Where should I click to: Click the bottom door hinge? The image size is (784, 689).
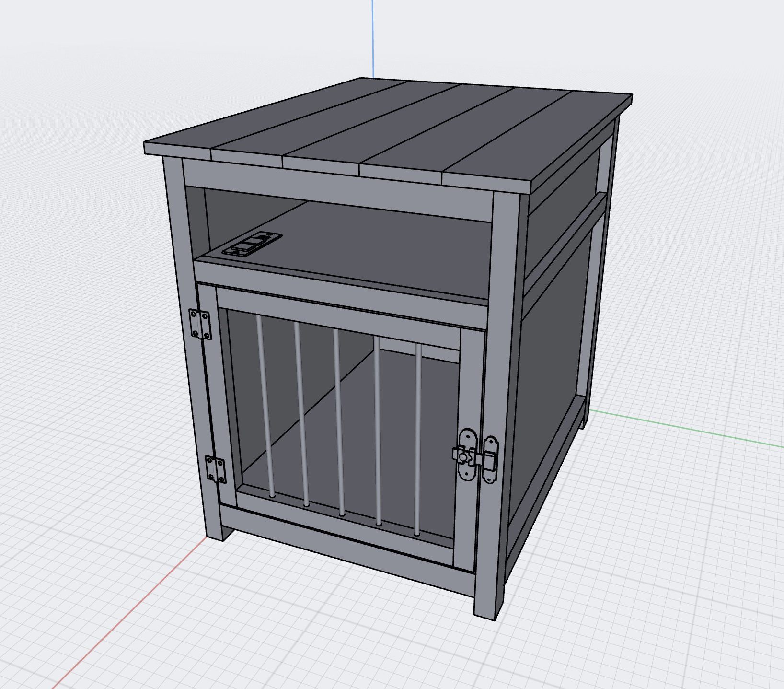(217, 469)
